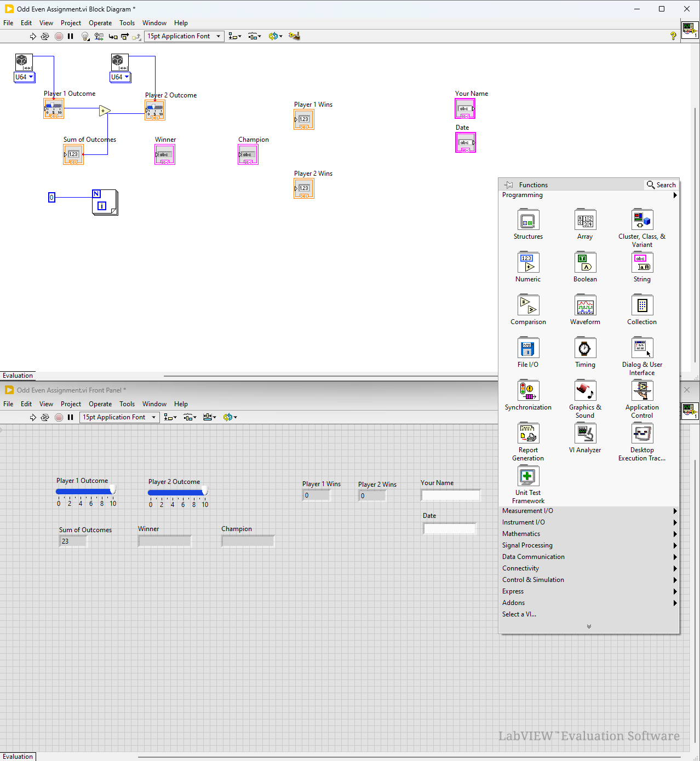This screenshot has width=700, height=761.
Task: Open Comparison palette
Action: (528, 310)
